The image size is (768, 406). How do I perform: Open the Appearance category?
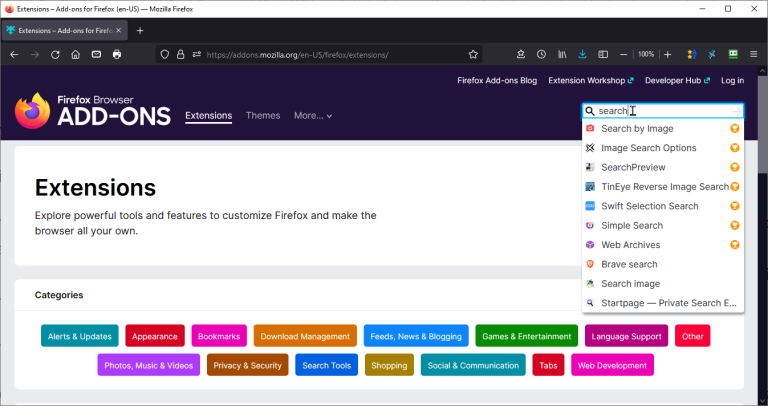155,336
